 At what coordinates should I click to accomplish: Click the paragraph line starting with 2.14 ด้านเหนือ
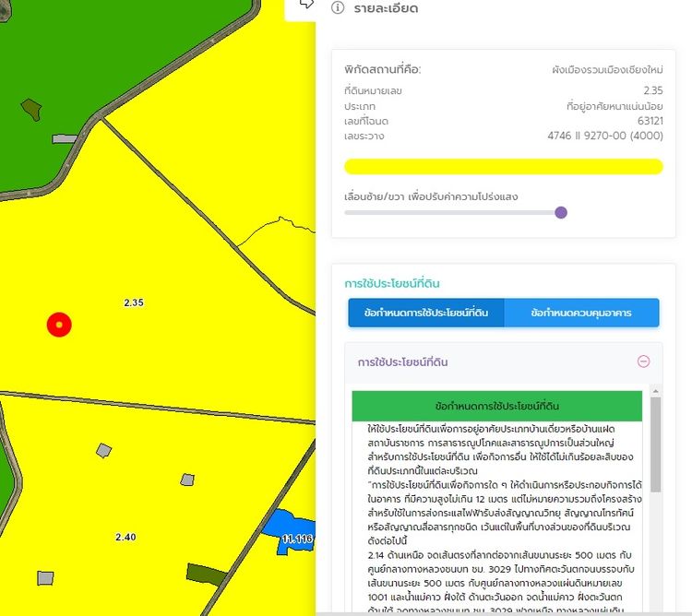(499, 555)
